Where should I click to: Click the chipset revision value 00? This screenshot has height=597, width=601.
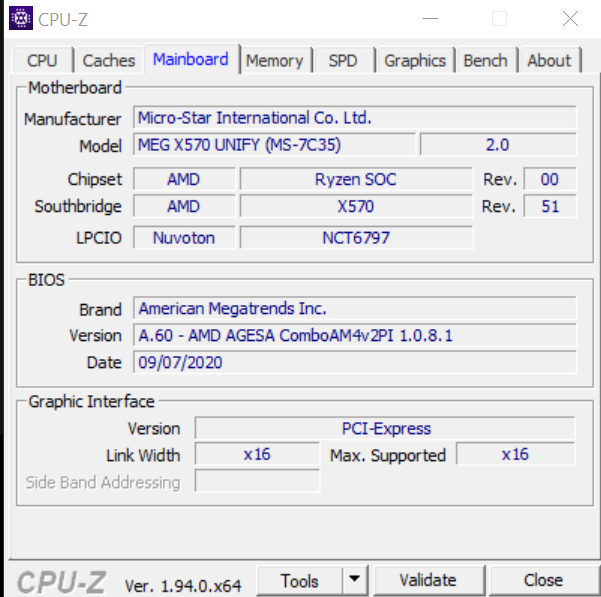(x=550, y=179)
